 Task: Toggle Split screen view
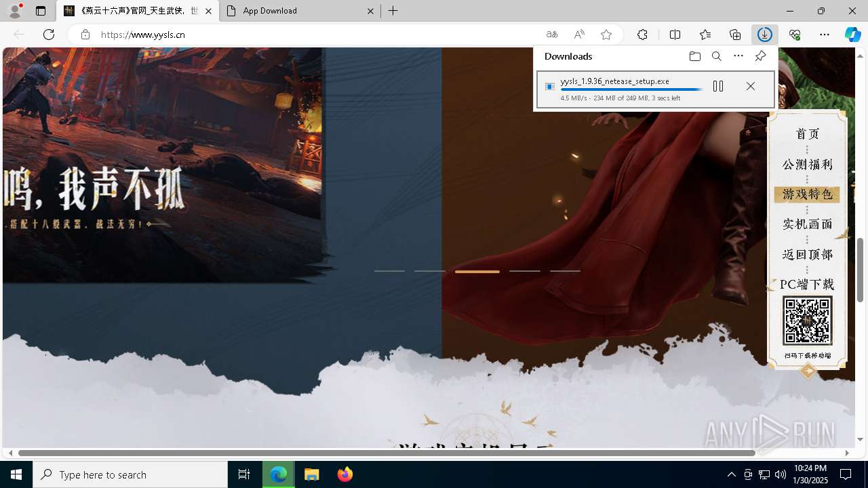coord(675,35)
